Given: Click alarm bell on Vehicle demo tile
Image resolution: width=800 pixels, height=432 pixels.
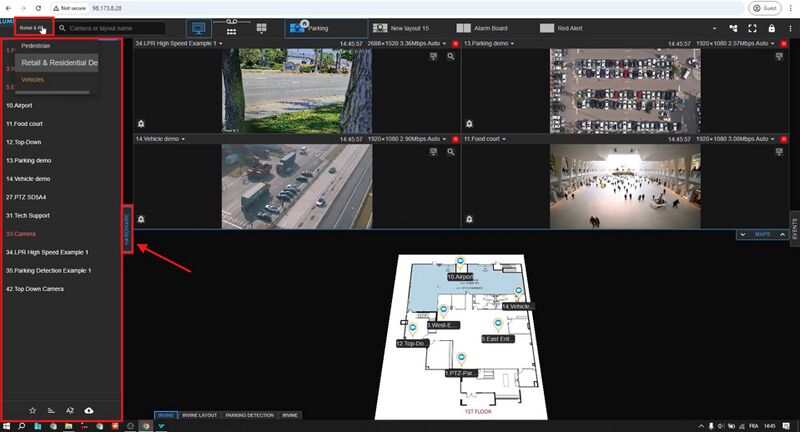Looking at the screenshot, I should click(142, 218).
